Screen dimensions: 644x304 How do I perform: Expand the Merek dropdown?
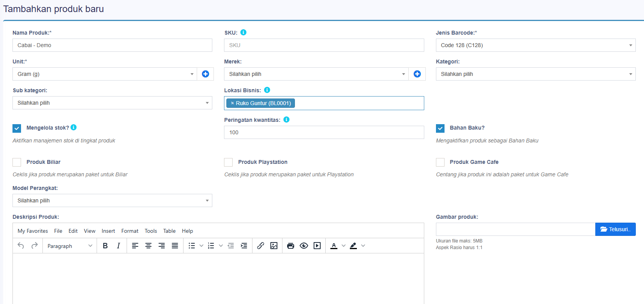[x=316, y=74]
